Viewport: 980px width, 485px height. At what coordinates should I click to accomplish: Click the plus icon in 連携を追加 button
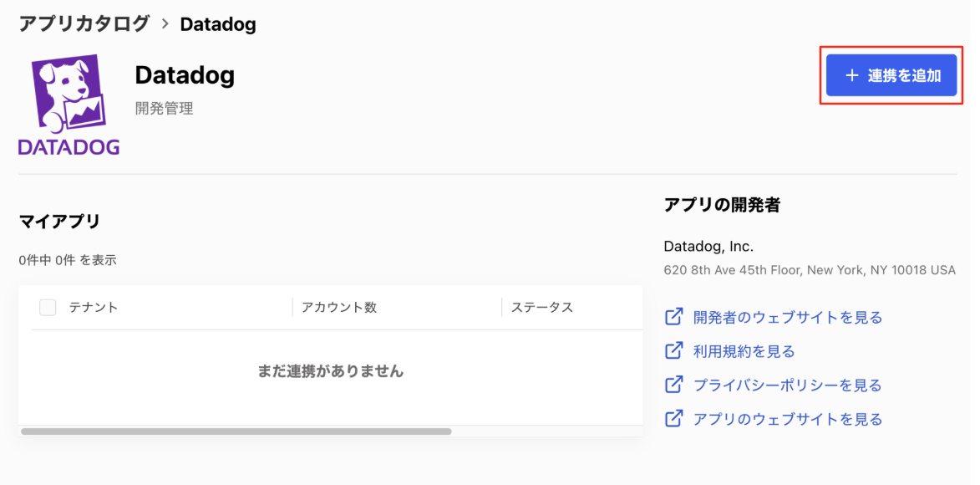coord(851,76)
